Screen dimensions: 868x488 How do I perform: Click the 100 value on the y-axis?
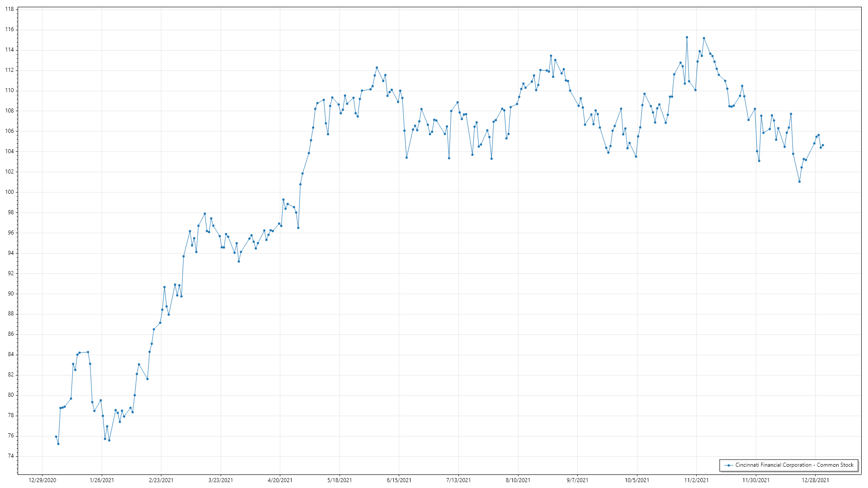[9, 192]
